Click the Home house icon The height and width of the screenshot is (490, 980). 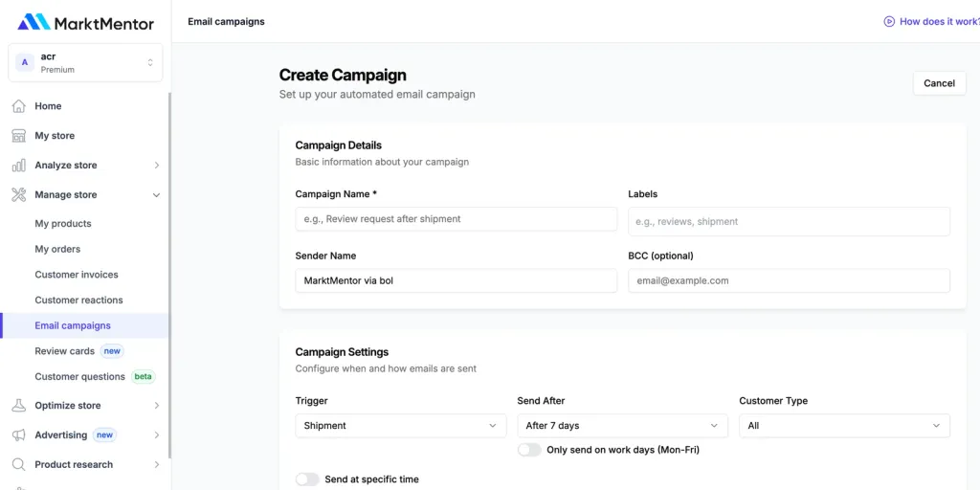19,106
